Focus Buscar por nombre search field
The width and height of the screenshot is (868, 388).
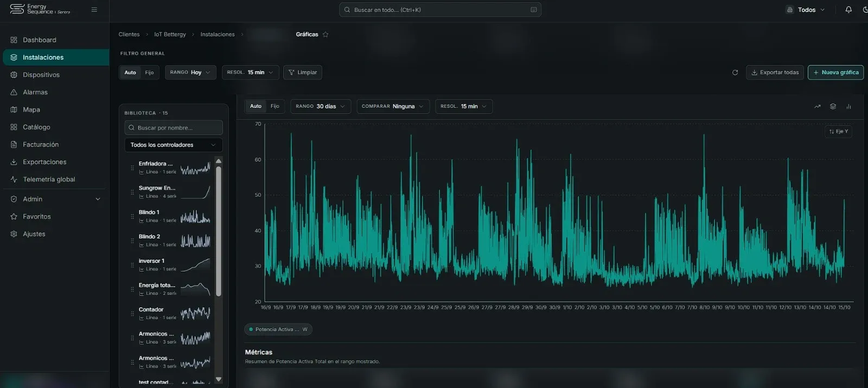coord(173,128)
